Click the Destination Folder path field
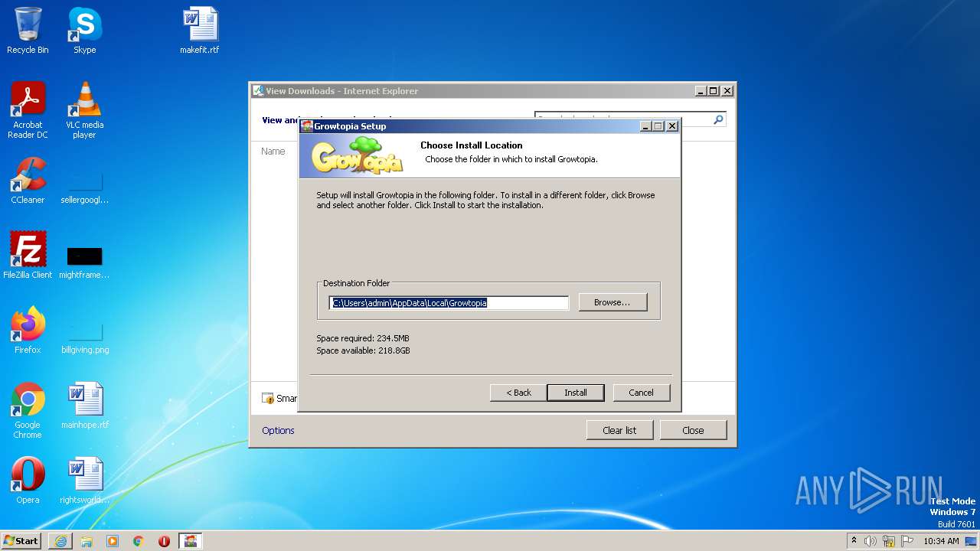 tap(449, 303)
